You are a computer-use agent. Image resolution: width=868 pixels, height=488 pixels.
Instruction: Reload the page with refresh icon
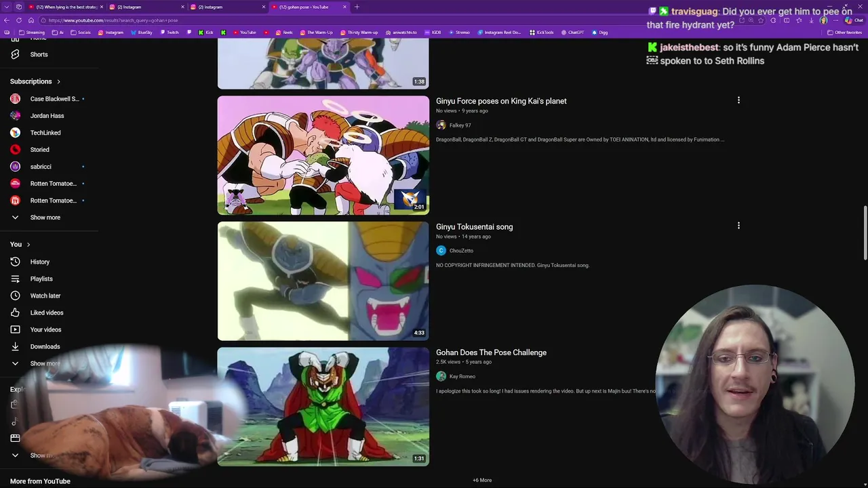[18, 20]
